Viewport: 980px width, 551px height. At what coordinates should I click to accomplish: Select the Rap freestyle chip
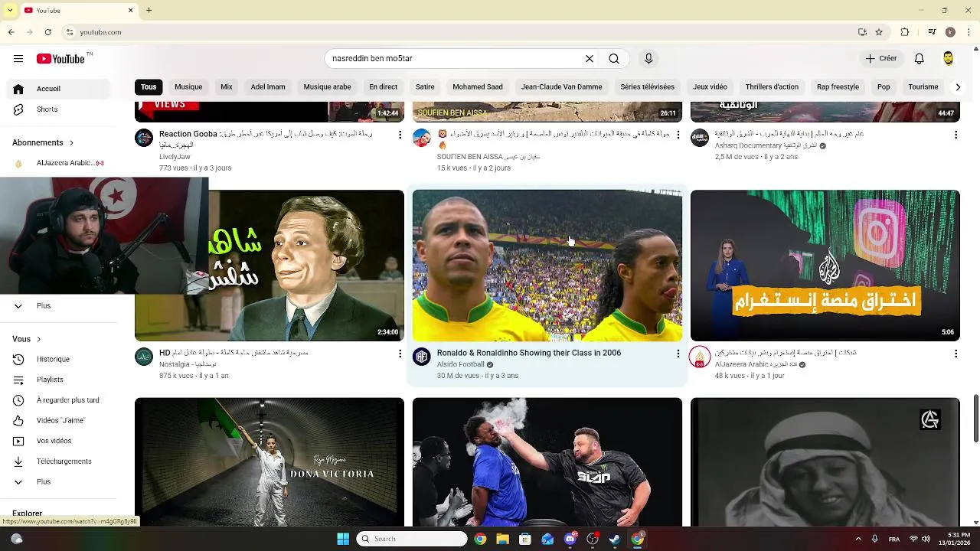point(838,87)
